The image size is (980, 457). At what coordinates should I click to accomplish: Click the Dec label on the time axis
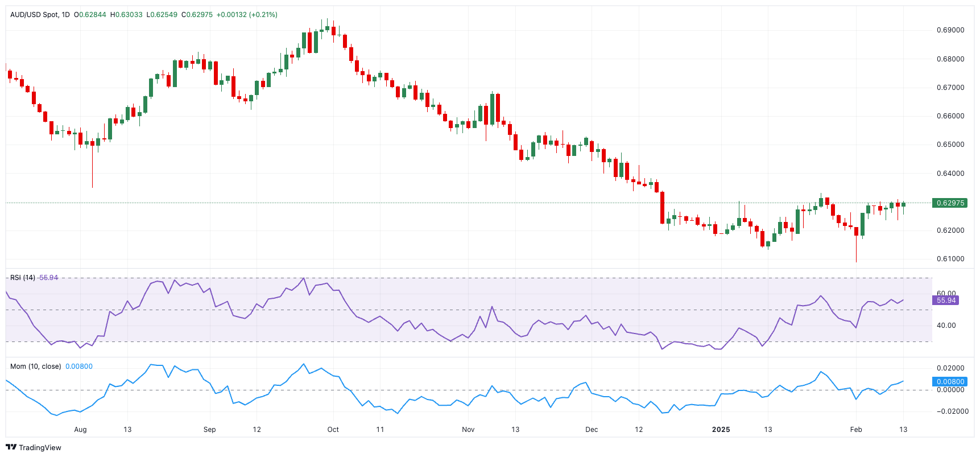click(592, 430)
